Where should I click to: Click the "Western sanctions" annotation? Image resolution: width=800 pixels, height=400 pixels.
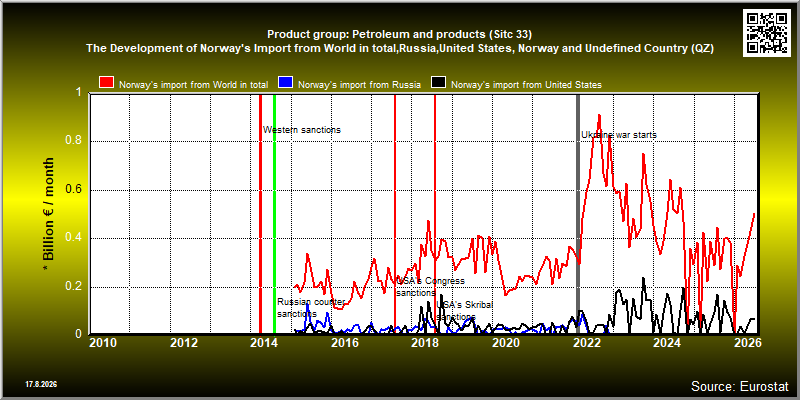point(302,130)
